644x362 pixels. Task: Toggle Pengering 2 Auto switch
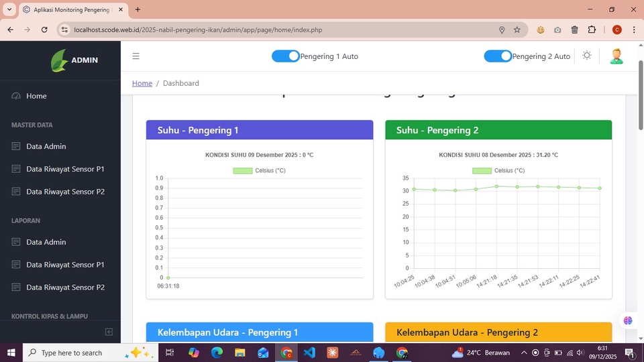(498, 56)
